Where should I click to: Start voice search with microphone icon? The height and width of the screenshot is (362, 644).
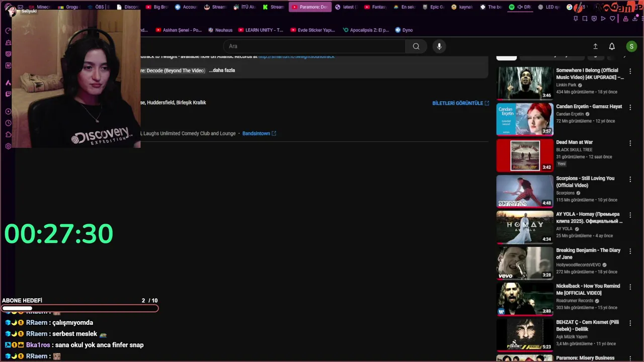click(x=439, y=46)
